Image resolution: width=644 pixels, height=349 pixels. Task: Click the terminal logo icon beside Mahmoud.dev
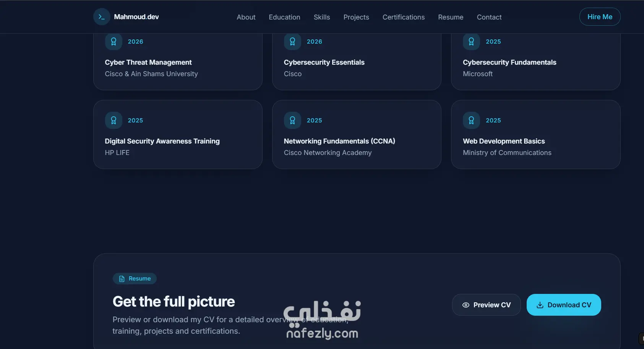click(x=102, y=17)
